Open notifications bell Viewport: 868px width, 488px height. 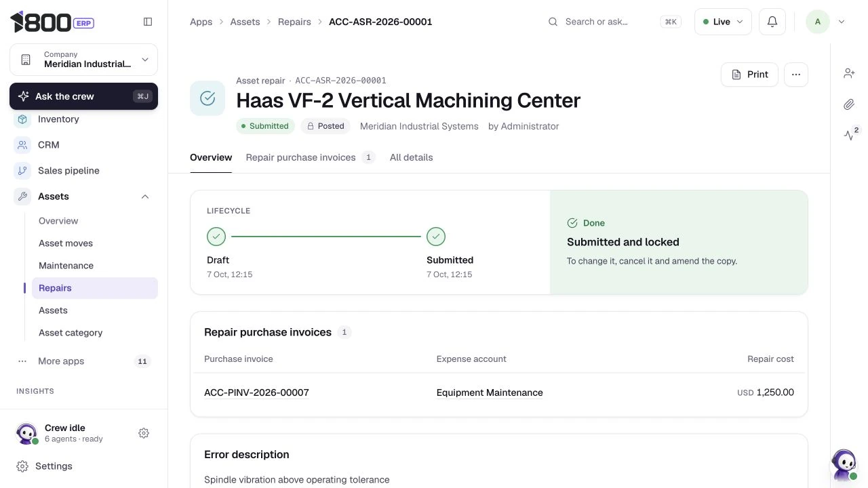click(x=772, y=22)
